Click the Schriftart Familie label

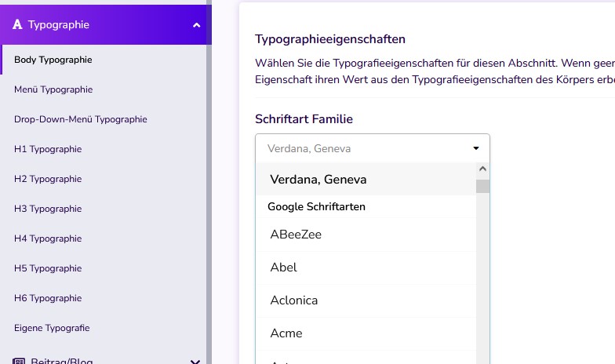pyautogui.click(x=304, y=119)
